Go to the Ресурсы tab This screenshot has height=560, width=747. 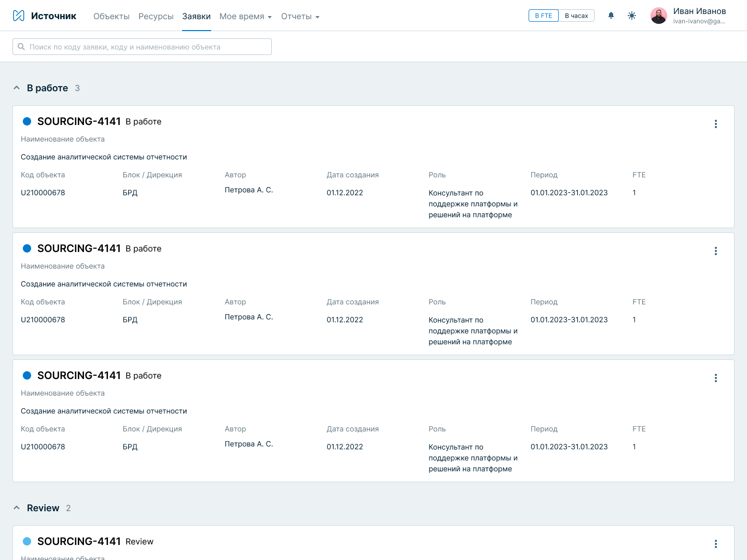[x=156, y=17]
